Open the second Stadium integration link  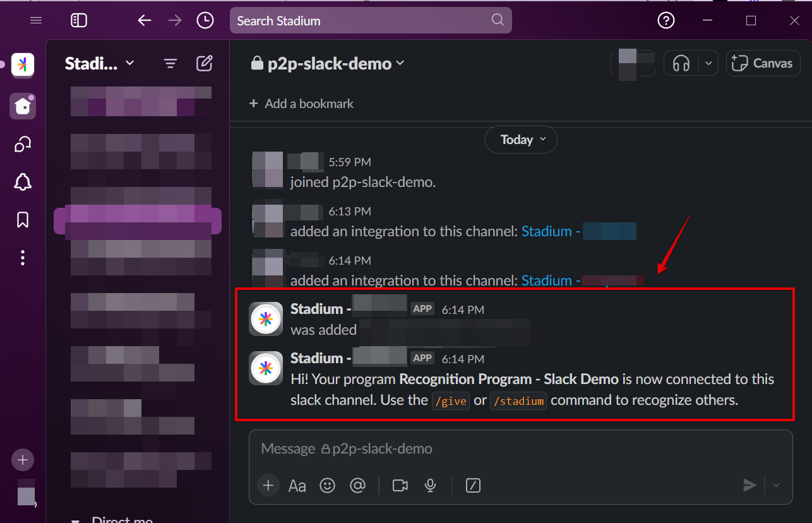coord(582,280)
